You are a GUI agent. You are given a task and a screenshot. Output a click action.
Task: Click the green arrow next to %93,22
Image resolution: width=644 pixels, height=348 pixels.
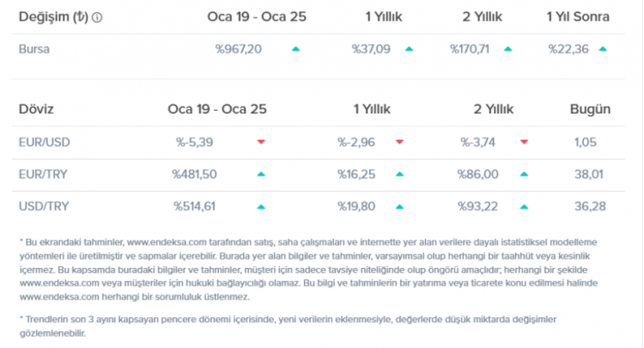pyautogui.click(x=524, y=207)
